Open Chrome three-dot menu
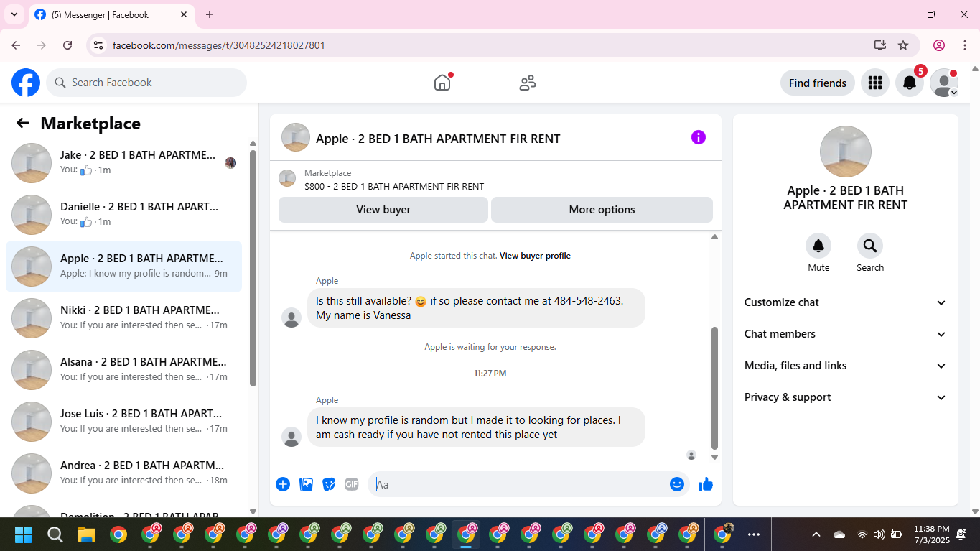 pos(965,45)
